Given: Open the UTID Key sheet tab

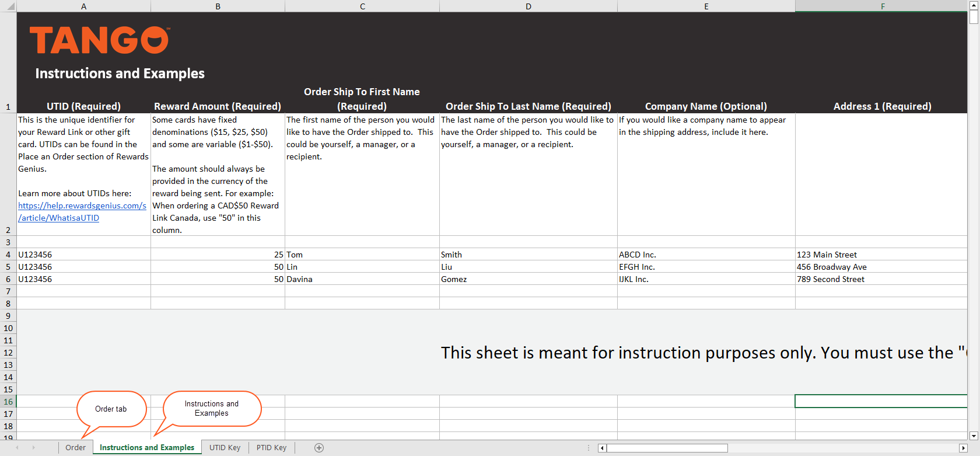Looking at the screenshot, I should click(225, 448).
